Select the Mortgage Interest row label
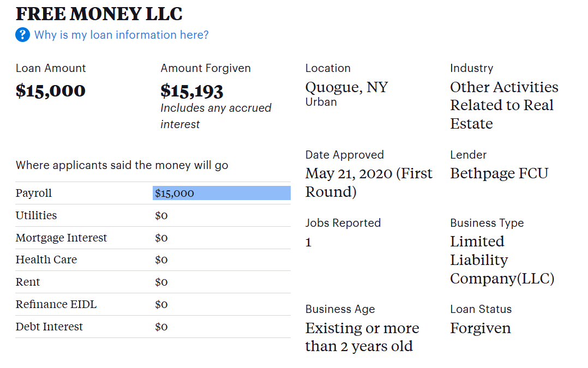Viewport: 588px width, 368px height. [x=61, y=238]
